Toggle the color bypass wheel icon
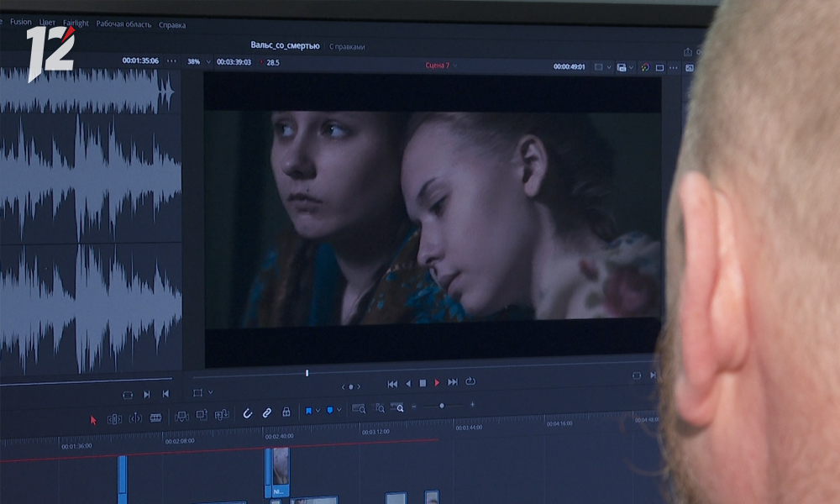Screen dimensions: 840x504 click(x=645, y=67)
